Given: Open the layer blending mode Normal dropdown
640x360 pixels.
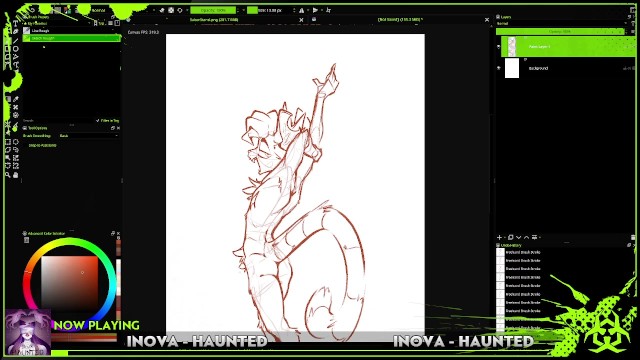Looking at the screenshot, I should (562, 24).
